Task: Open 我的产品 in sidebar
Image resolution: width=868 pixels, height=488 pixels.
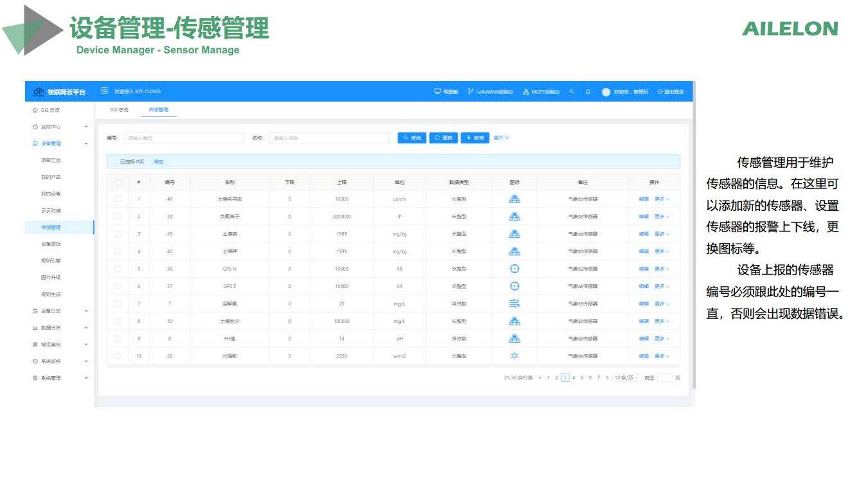Action: pyautogui.click(x=51, y=177)
